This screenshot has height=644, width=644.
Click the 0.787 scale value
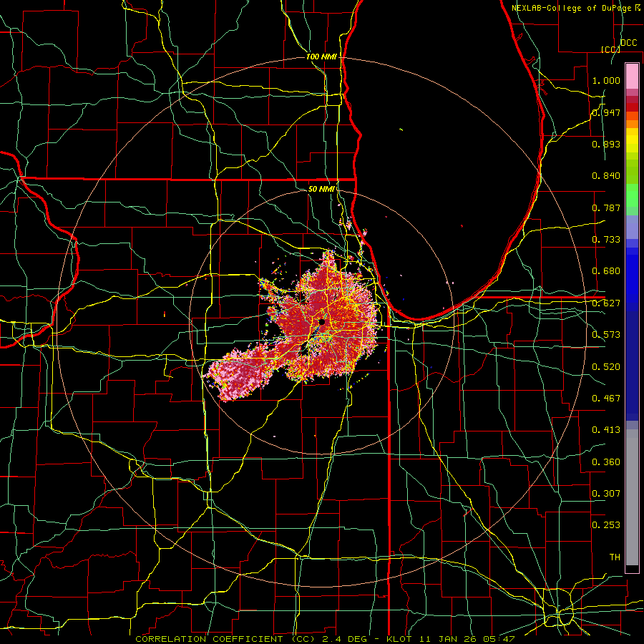[606, 208]
